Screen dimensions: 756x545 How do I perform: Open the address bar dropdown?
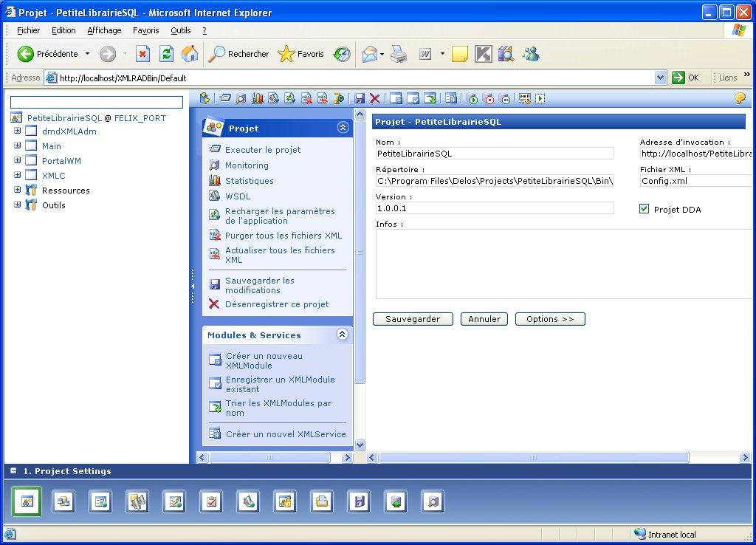(660, 78)
